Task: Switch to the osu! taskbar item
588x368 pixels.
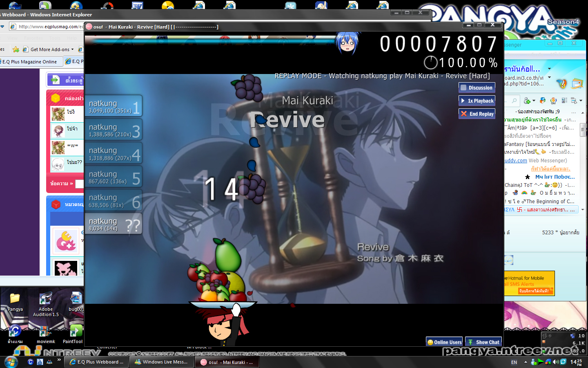Action: (227, 362)
